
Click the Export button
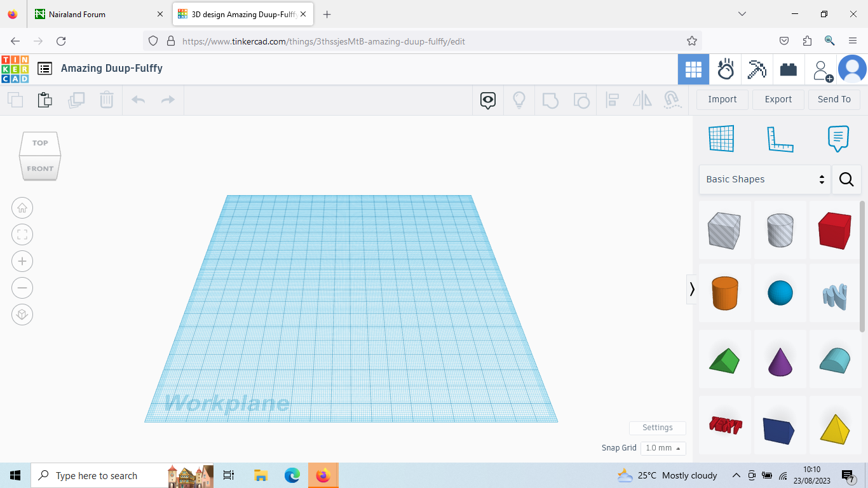[x=778, y=99]
